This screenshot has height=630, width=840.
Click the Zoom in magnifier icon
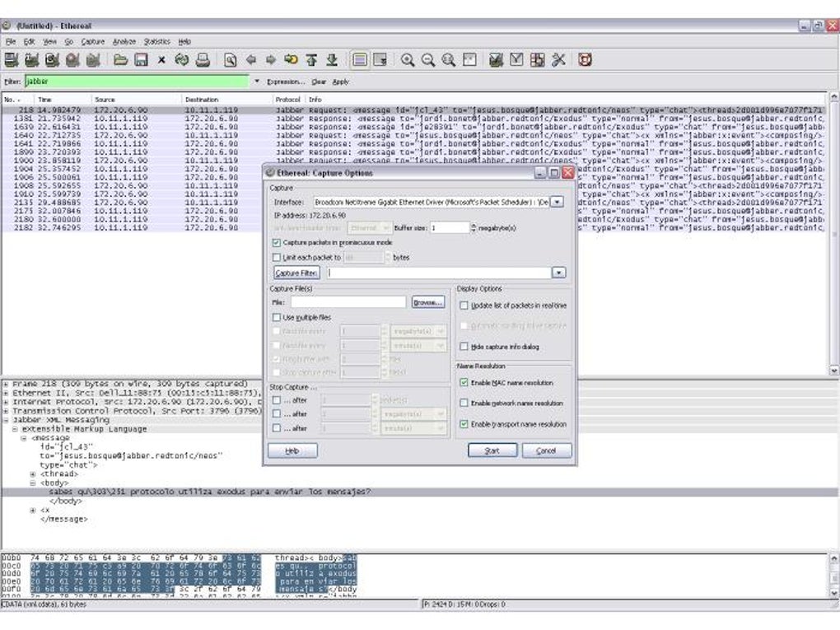[407, 60]
